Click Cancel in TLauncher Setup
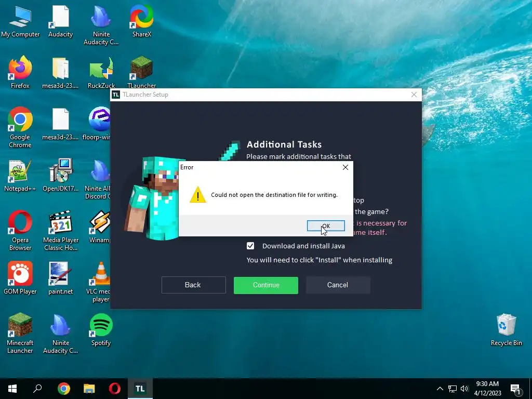The width and height of the screenshot is (532, 399). (338, 285)
